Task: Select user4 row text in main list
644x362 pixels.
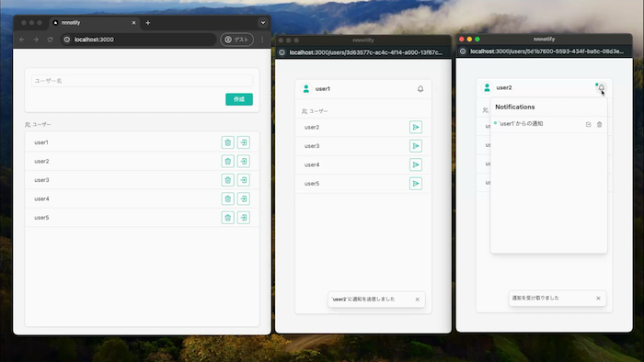Action: coord(41,198)
